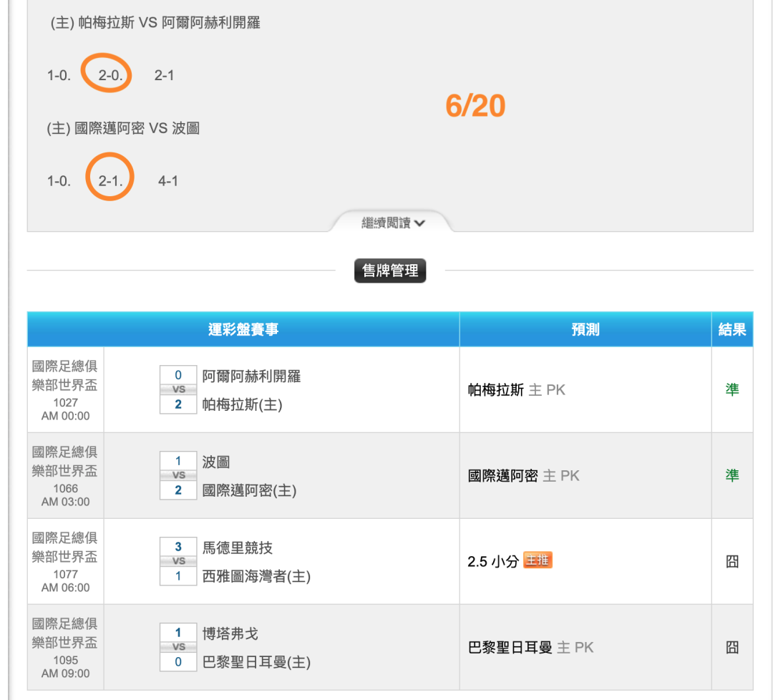Click the circled 2-1. score

110,181
